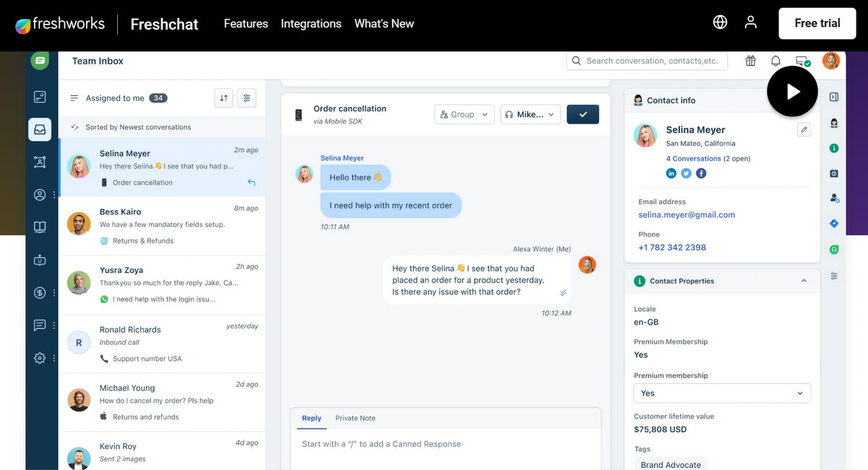Open the Assigned to me view selector
Screen dimensions: 868x470
click(x=119, y=98)
